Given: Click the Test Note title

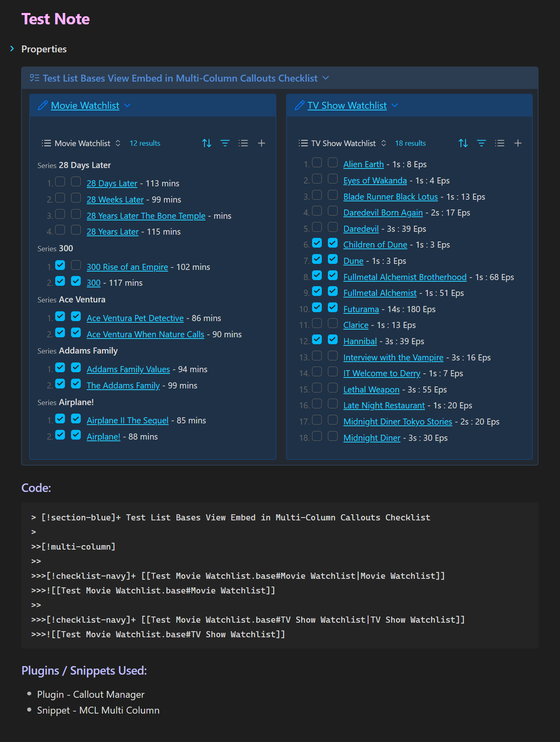Looking at the screenshot, I should point(56,19).
